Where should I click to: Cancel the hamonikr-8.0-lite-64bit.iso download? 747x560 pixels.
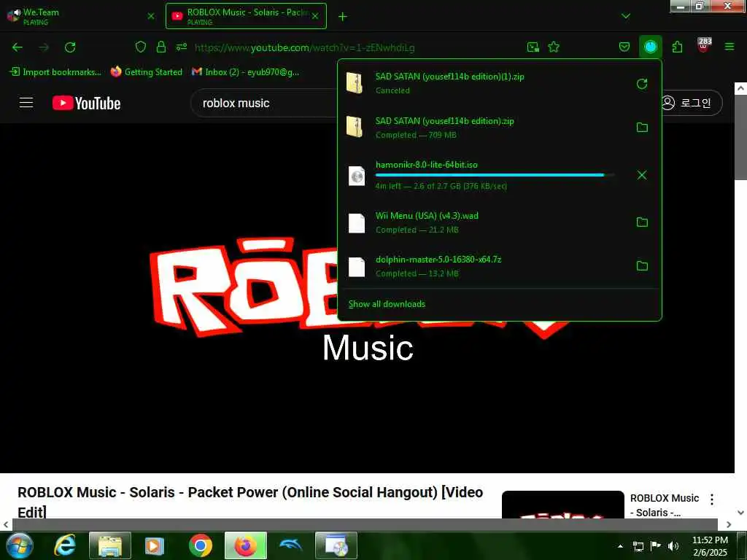pos(642,175)
